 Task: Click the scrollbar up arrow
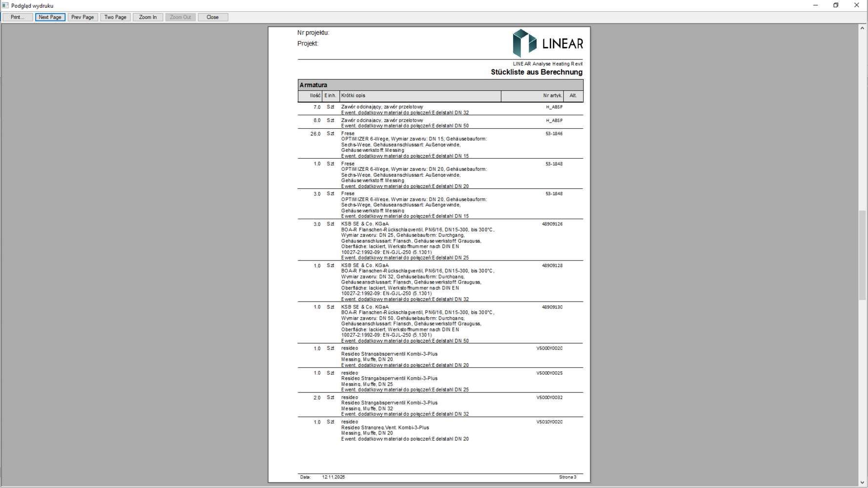tap(862, 28)
